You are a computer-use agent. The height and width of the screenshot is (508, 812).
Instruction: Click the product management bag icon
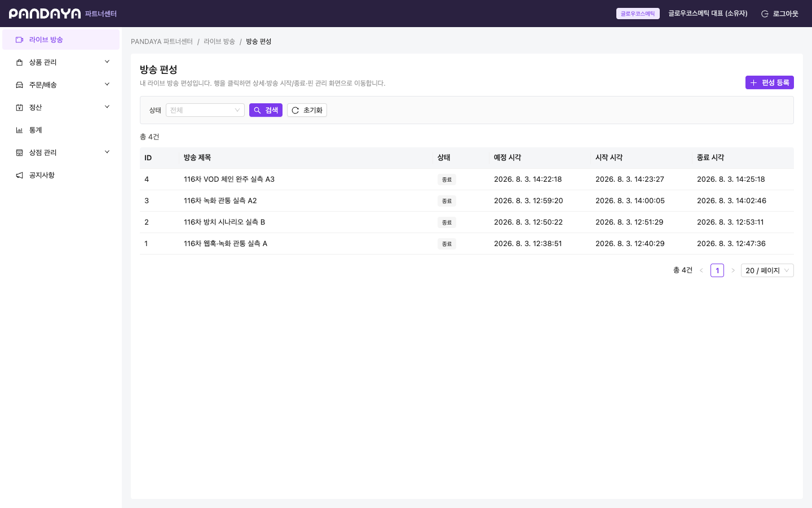click(19, 62)
